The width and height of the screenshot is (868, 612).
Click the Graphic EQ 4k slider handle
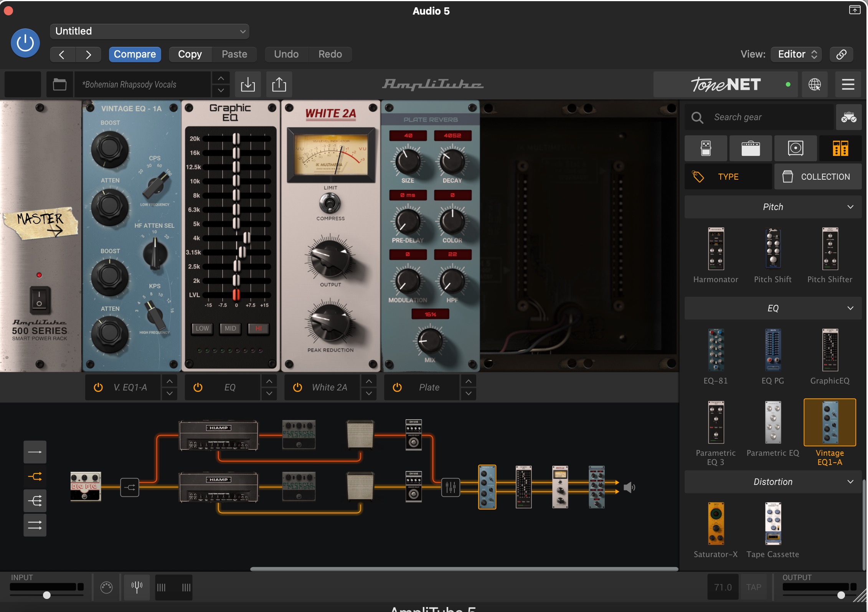tap(247, 238)
